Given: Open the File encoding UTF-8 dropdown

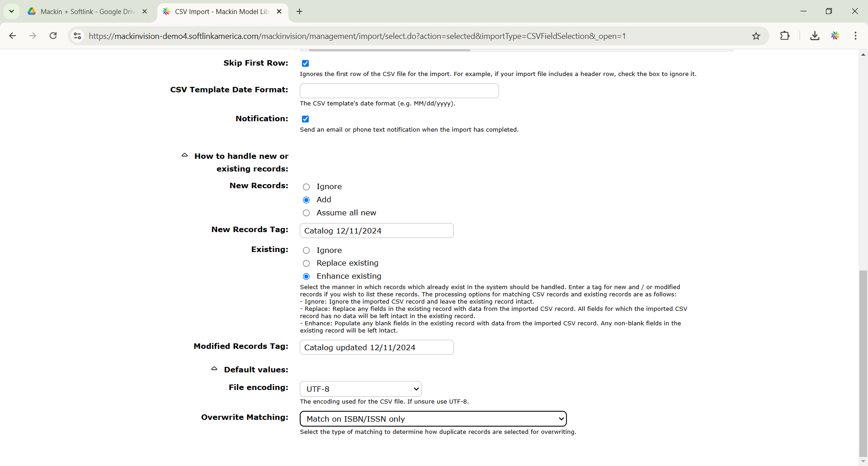Looking at the screenshot, I should coord(361,389).
